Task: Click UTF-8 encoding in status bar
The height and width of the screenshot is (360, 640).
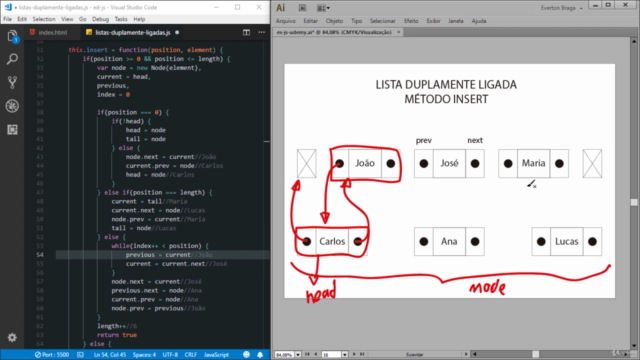Action: click(x=170, y=355)
